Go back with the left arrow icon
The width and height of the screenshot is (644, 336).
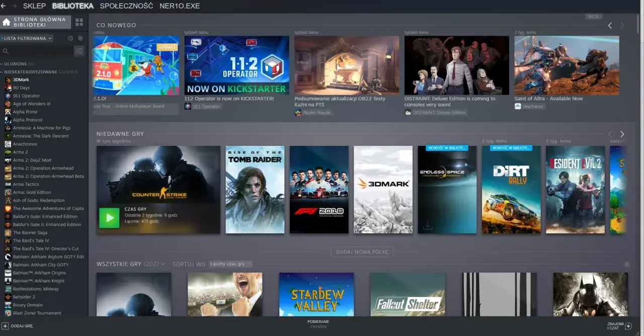click(x=4, y=6)
